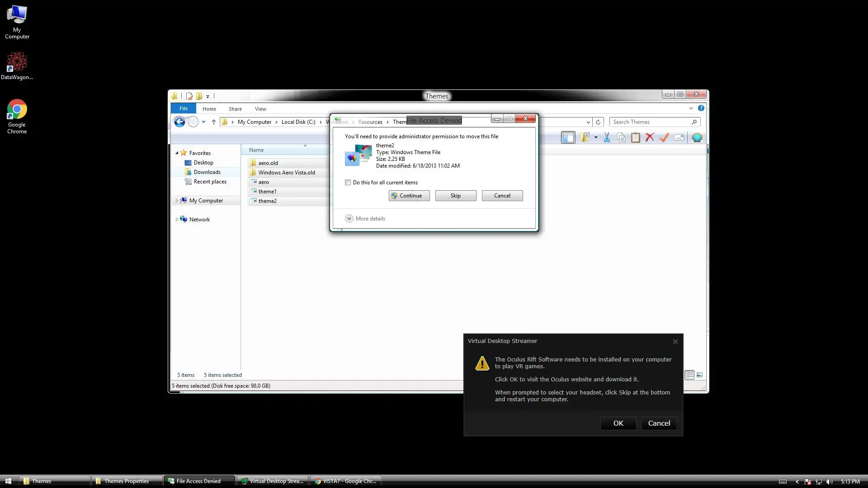Screen dimensions: 868x488
Task: Open the folder options dropdown arrow
Action: [x=596, y=138]
